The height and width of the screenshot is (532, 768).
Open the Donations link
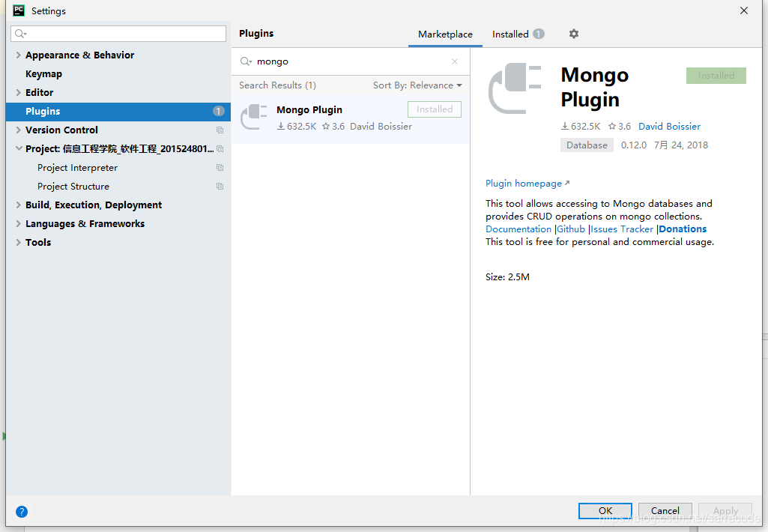(x=683, y=229)
